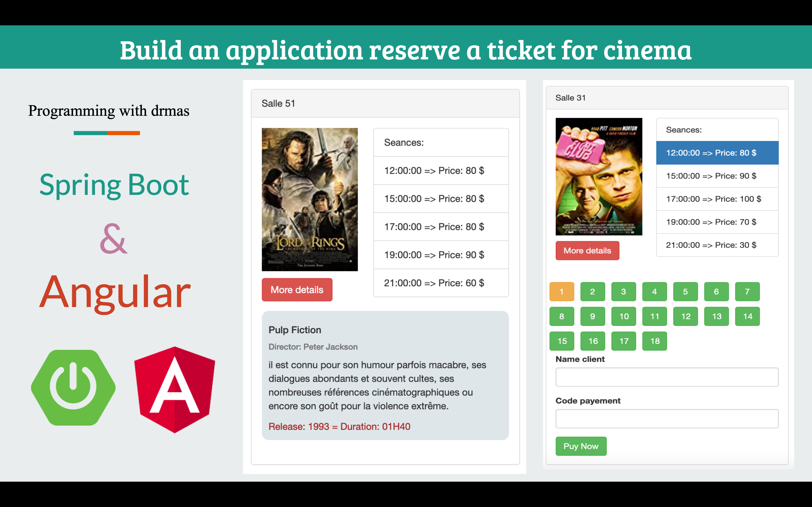Pick seat number 10

coord(623,316)
